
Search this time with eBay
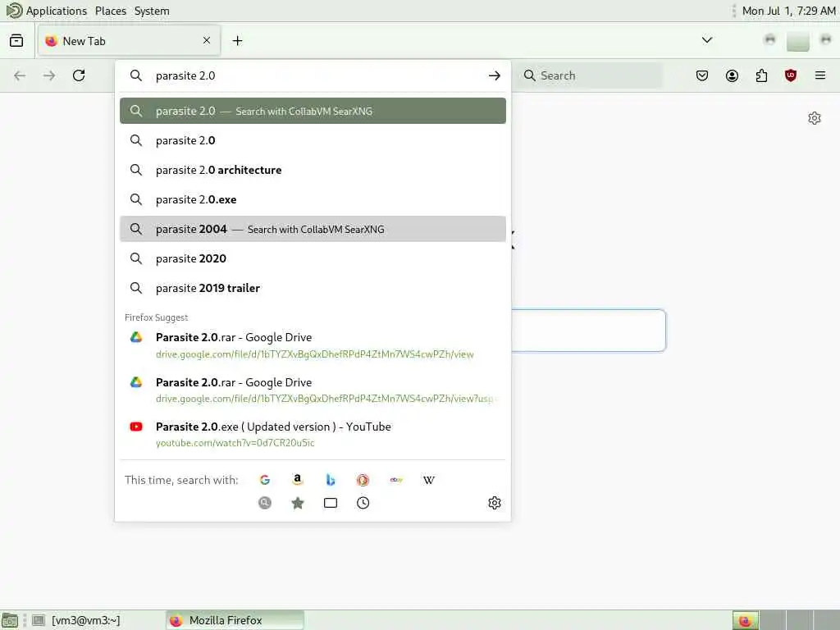(396, 480)
